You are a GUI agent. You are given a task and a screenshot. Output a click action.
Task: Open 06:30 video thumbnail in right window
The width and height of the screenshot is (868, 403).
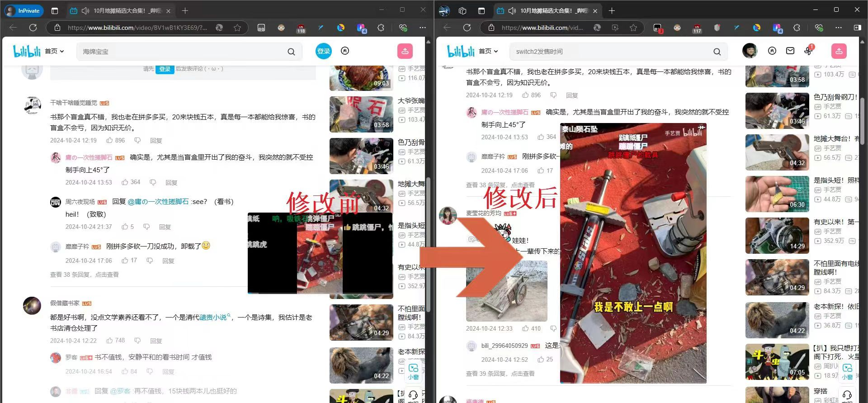pos(777,194)
